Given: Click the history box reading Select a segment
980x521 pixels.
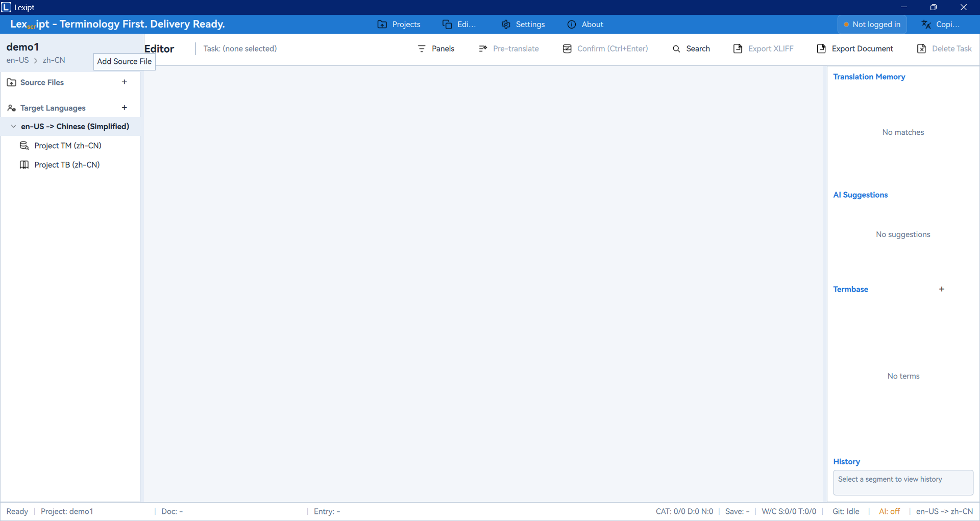Looking at the screenshot, I should [x=902, y=482].
